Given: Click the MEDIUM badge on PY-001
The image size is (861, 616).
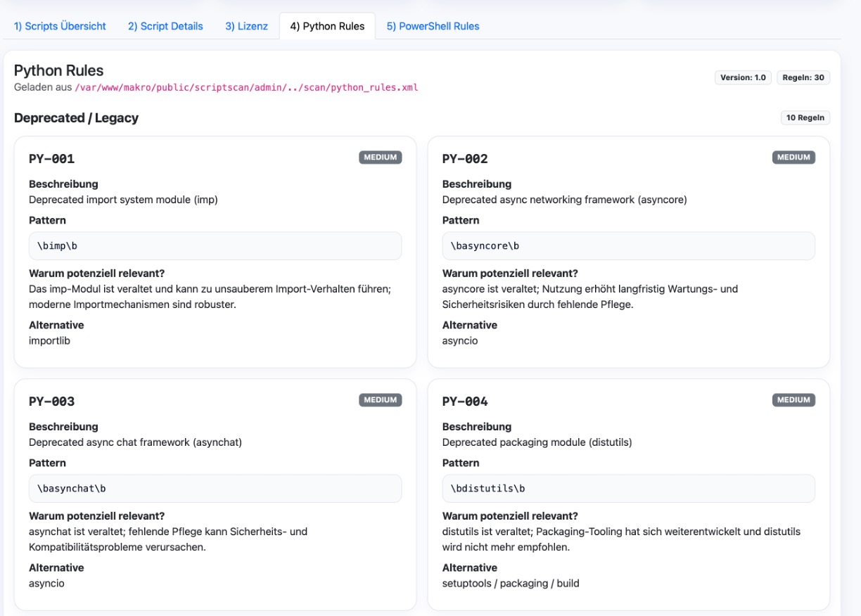Looking at the screenshot, I should (x=380, y=158).
